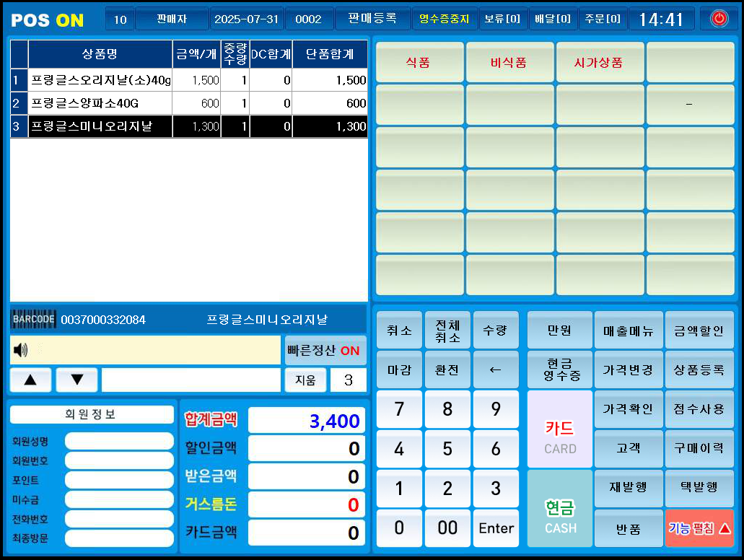Open 보류[0] held orders list
Image resolution: width=744 pixels, height=560 pixels.
tap(503, 19)
